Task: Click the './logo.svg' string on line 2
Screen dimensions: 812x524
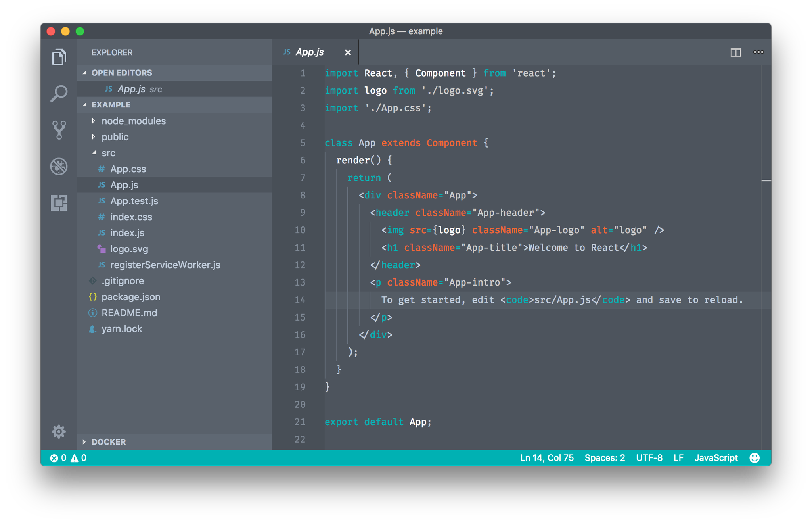Action: [x=455, y=90]
